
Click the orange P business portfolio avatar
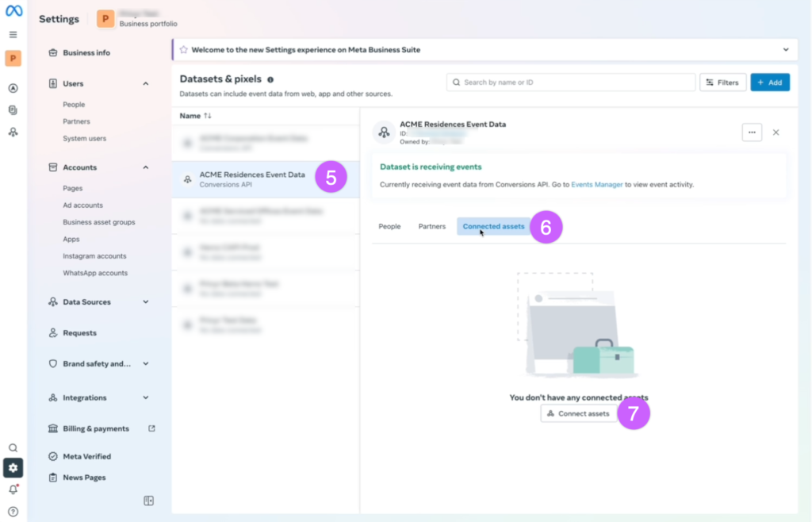click(105, 19)
